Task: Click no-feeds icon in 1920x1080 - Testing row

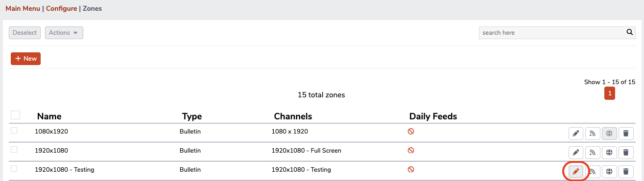Action: [x=411, y=169]
